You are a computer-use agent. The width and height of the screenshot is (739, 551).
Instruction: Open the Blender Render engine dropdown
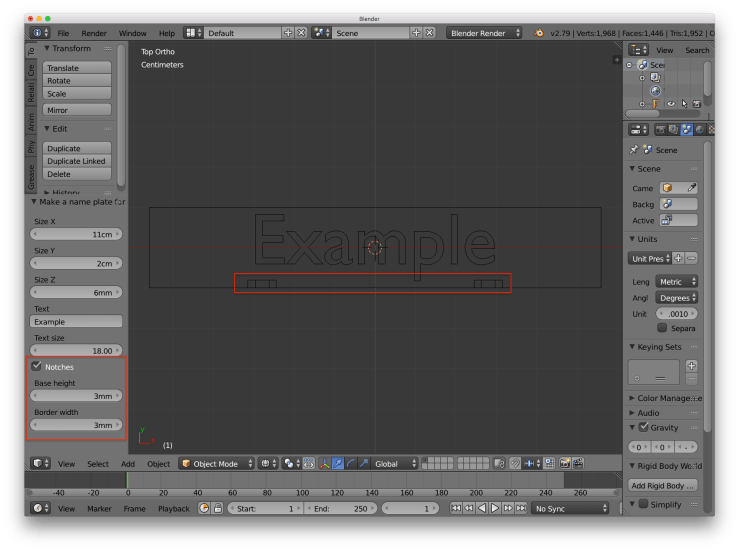point(484,33)
